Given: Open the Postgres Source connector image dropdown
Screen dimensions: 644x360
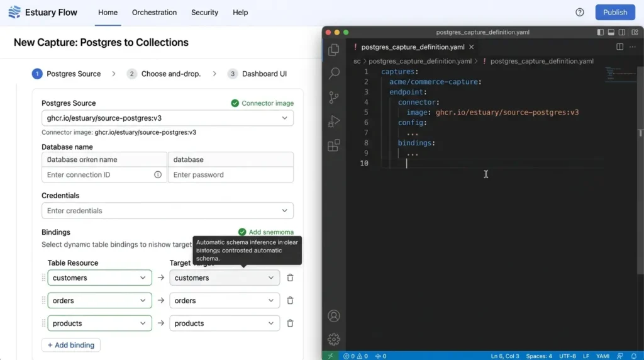Looking at the screenshot, I should pyautogui.click(x=167, y=118).
